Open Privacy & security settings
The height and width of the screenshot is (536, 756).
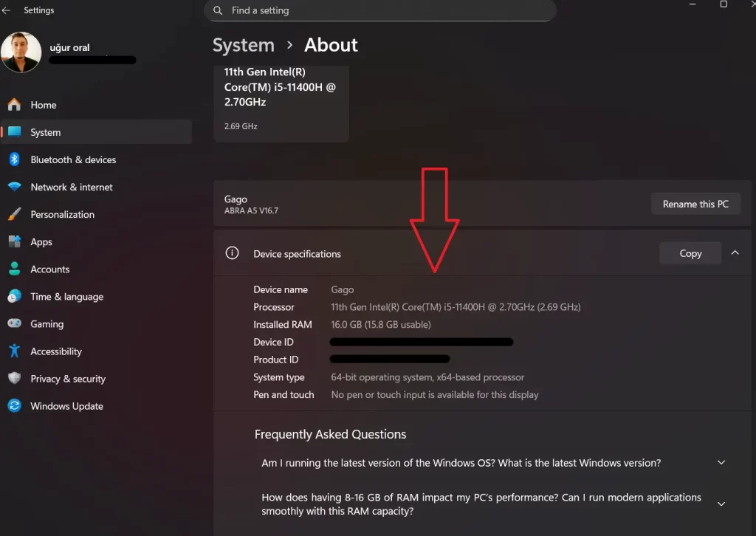(x=66, y=378)
